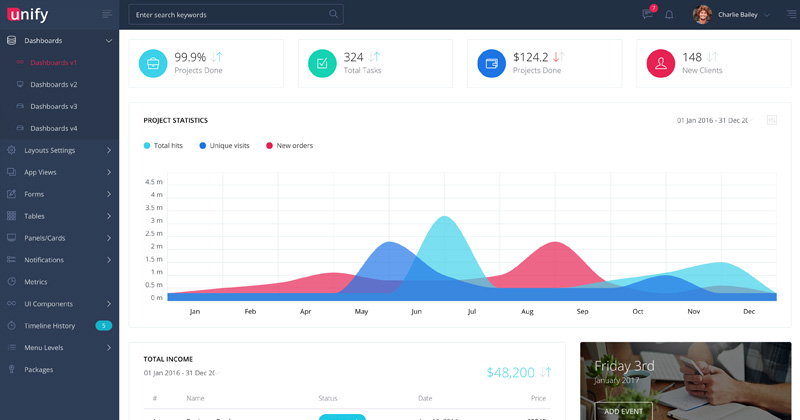Select Dashboards v2 in the sidebar
The image size is (800, 420).
[53, 85]
